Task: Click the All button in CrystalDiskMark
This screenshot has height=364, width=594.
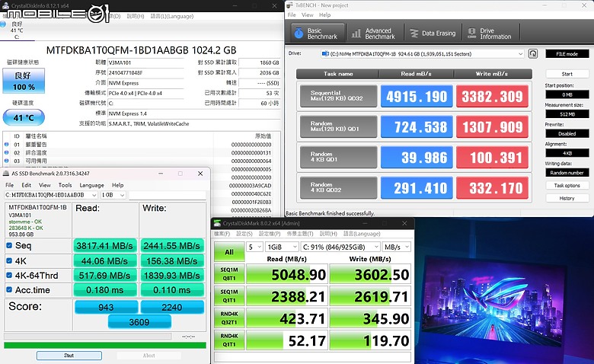Action: point(229,252)
